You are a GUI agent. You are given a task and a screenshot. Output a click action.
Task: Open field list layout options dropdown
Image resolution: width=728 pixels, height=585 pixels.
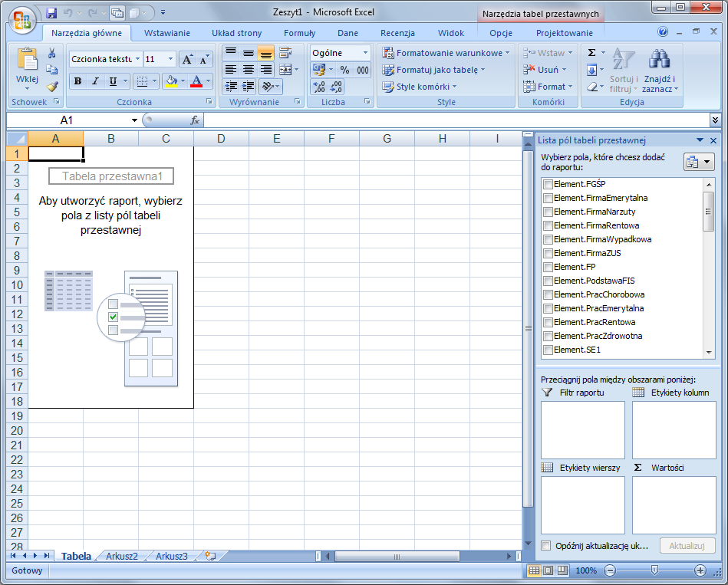(x=699, y=162)
